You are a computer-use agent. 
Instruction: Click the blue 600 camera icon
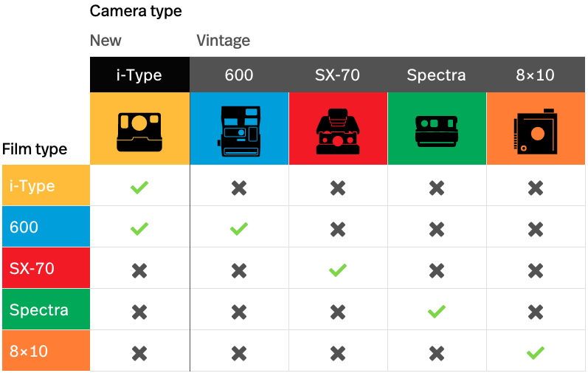point(239,131)
